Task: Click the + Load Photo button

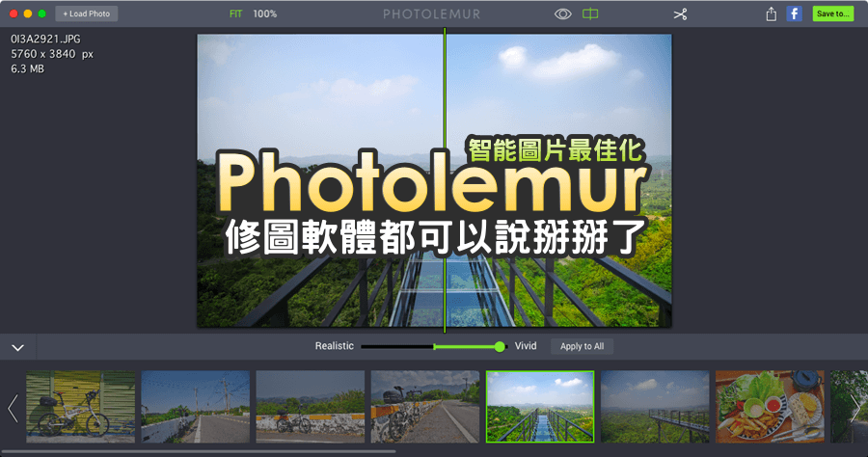Action: pyautogui.click(x=87, y=13)
